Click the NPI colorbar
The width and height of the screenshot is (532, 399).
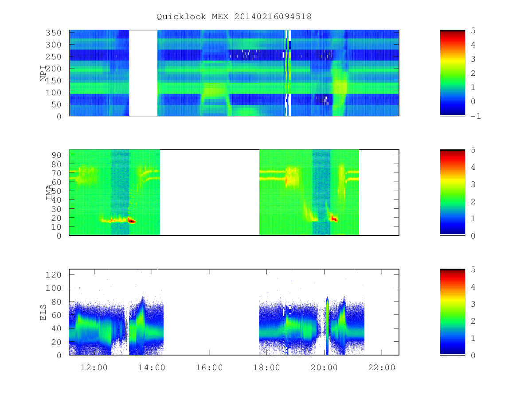(452, 73)
